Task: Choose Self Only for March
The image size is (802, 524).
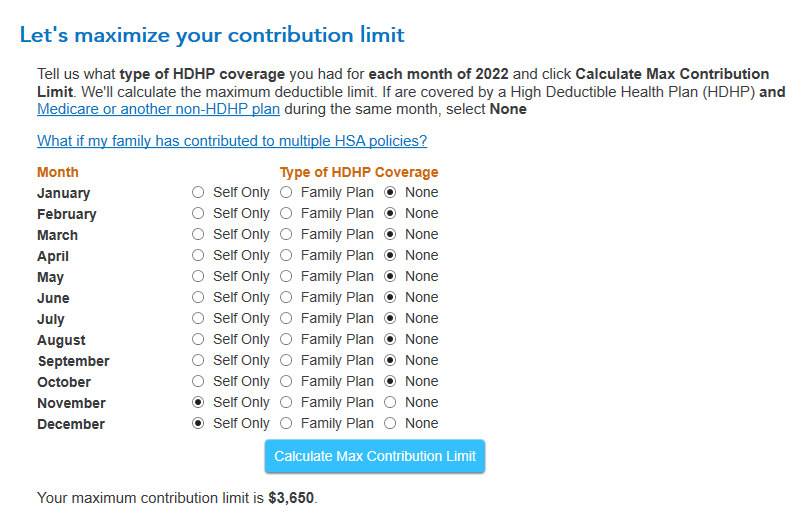Action: (x=198, y=234)
